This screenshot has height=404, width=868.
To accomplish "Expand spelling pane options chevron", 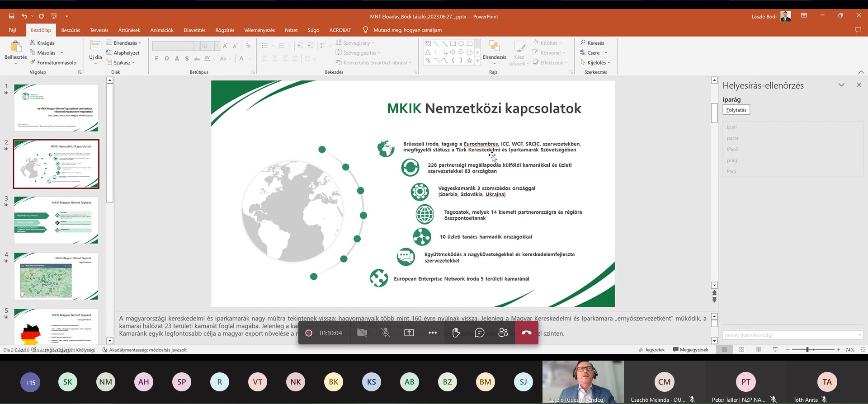I will (841, 85).
